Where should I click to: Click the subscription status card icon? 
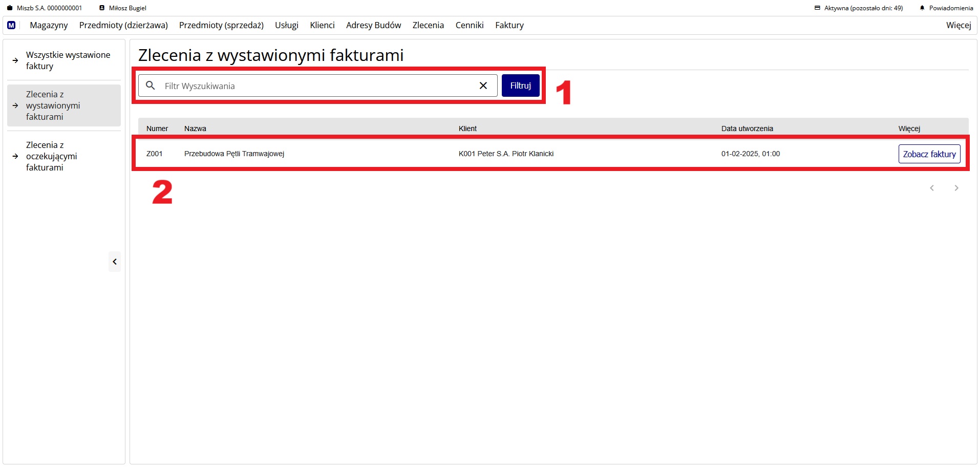(817, 8)
